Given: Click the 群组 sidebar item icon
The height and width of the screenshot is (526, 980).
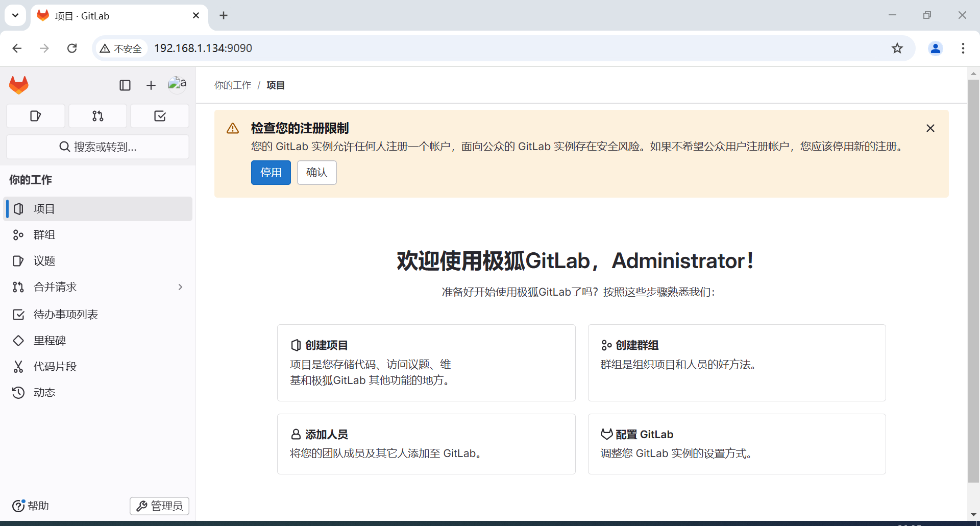Looking at the screenshot, I should [x=18, y=235].
